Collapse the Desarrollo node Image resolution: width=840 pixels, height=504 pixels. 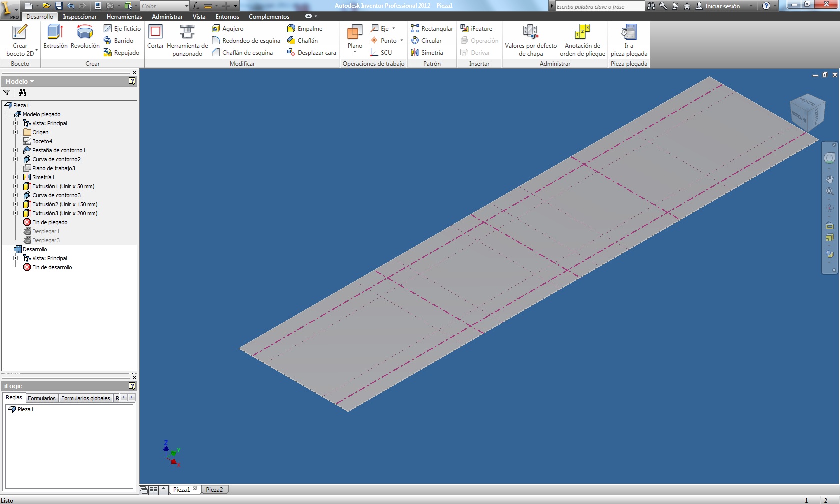[x=6, y=249]
